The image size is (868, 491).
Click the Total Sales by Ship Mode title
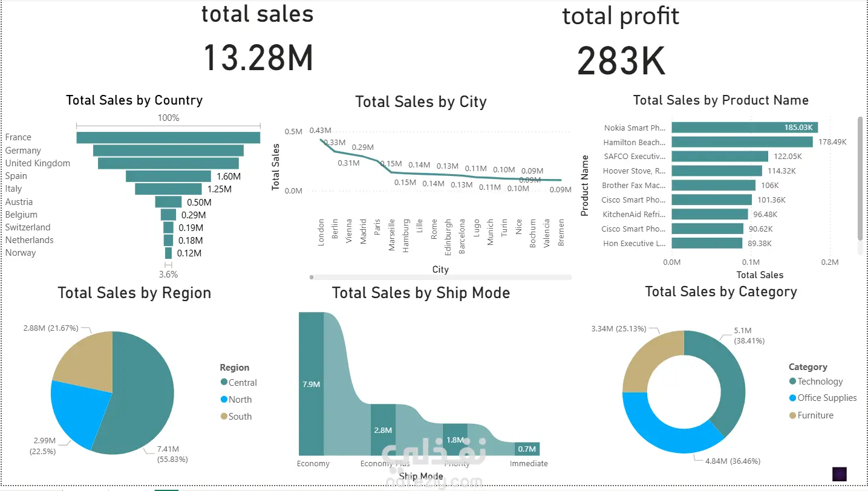(x=421, y=293)
